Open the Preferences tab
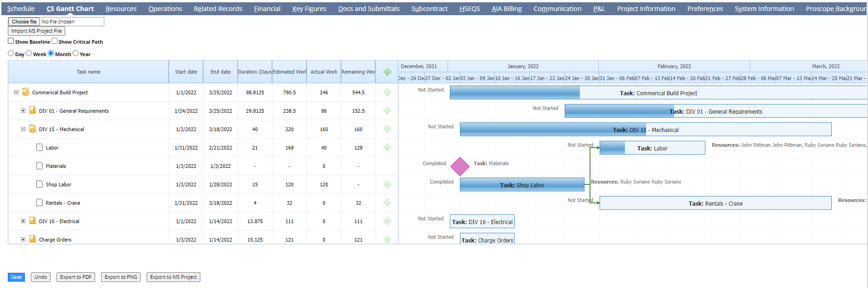This screenshot has width=868, height=288. [705, 9]
